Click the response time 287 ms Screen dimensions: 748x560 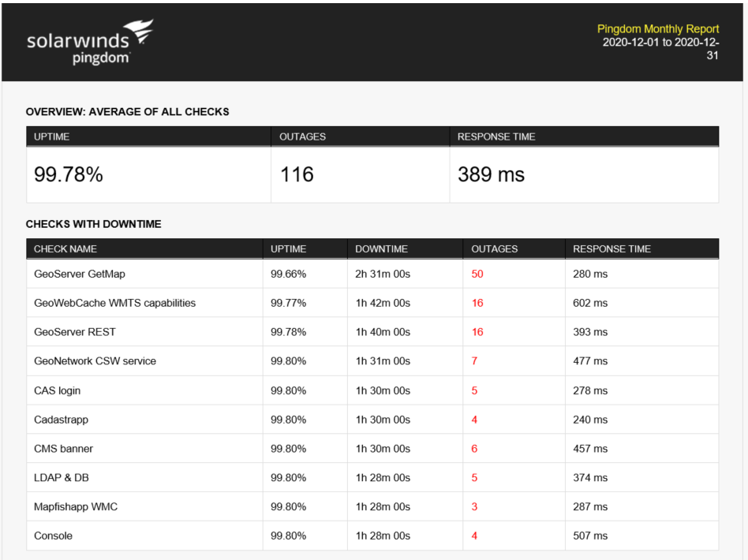tap(590, 507)
